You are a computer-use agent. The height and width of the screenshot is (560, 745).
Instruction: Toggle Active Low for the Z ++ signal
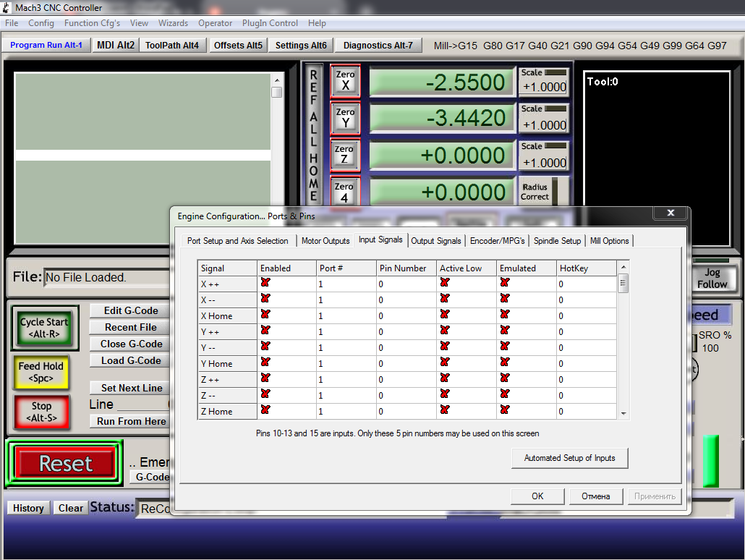[x=445, y=378]
